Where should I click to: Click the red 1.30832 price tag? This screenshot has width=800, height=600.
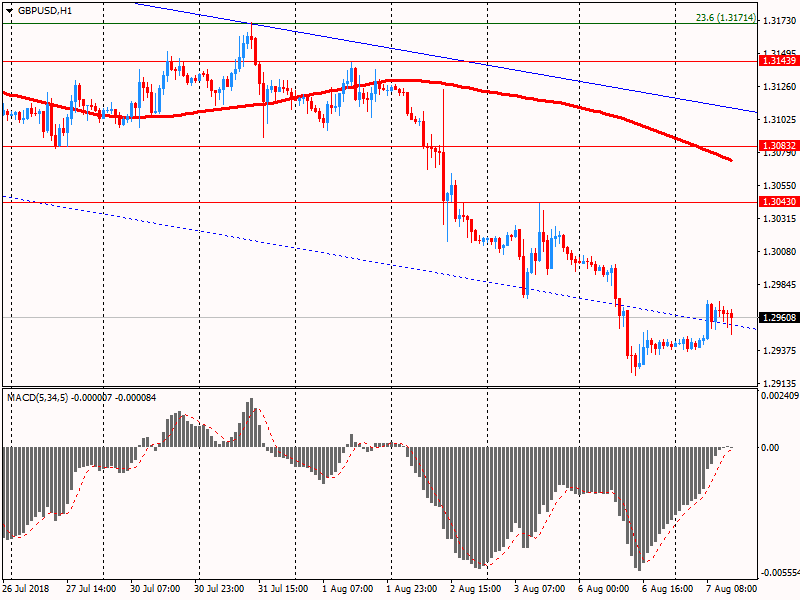[778, 146]
